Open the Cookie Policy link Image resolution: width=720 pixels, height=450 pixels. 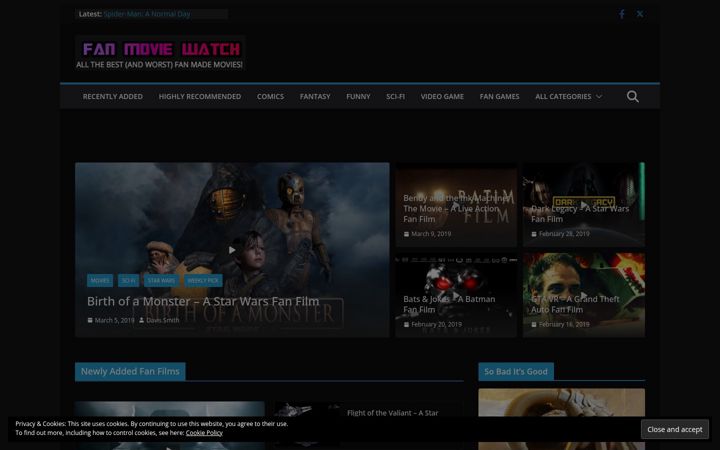coord(204,433)
